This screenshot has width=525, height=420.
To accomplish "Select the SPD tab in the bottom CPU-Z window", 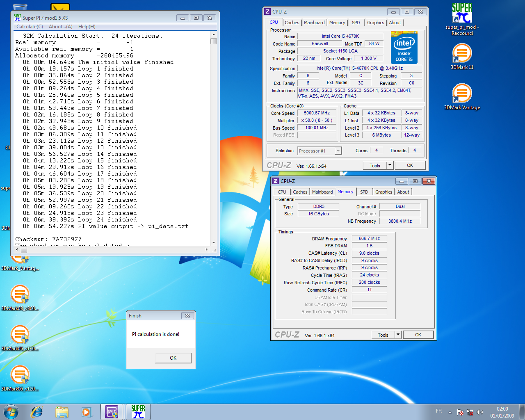I will (x=364, y=192).
